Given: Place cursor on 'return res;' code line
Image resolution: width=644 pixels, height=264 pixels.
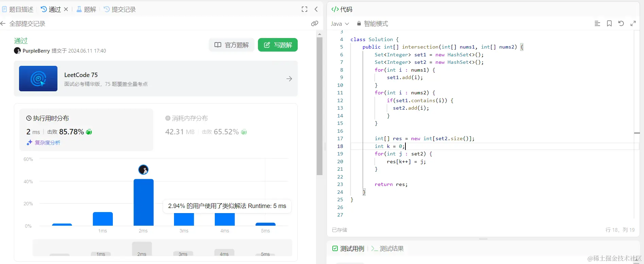Looking at the screenshot, I should click(x=391, y=184).
